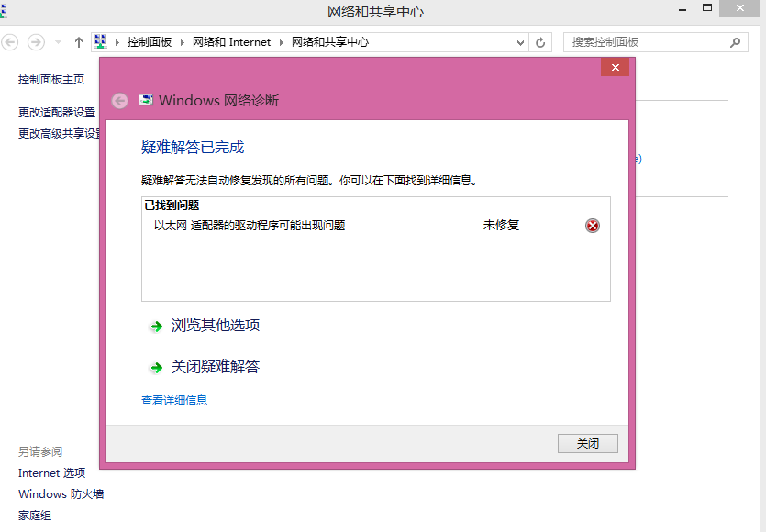Click green arrow beside 关闭疑难解答
This screenshot has width=766, height=532.
(x=156, y=368)
